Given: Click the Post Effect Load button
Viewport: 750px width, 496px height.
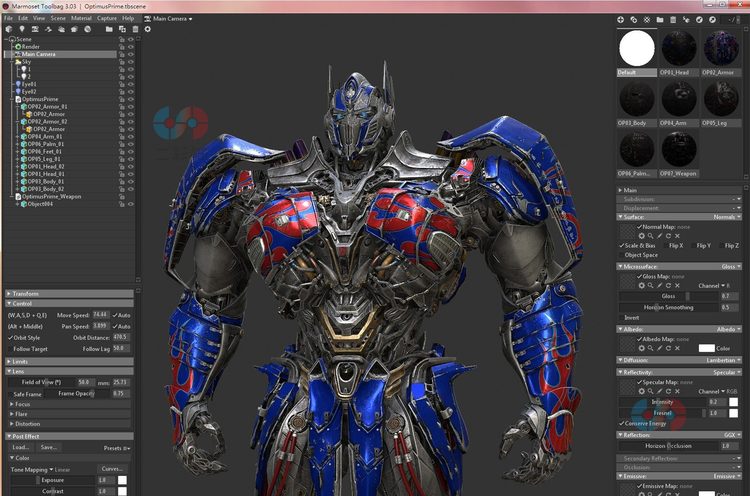Looking at the screenshot, I should 21,447.
